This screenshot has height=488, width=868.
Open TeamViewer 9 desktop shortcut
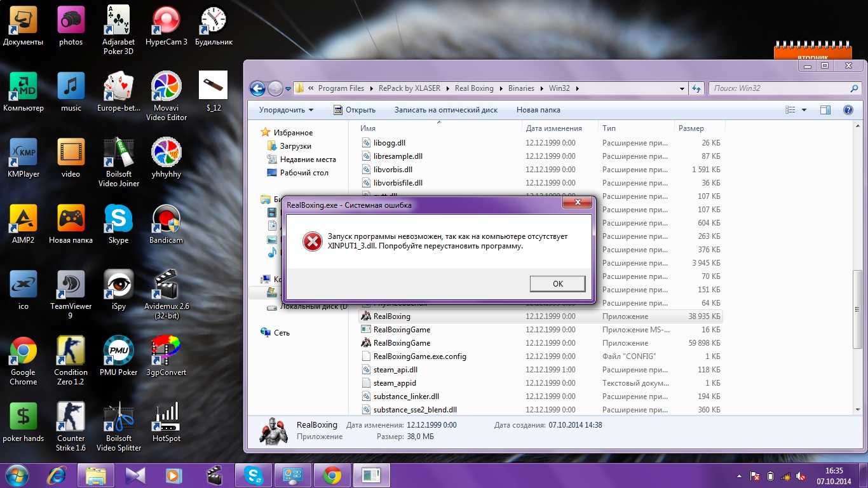click(x=71, y=294)
